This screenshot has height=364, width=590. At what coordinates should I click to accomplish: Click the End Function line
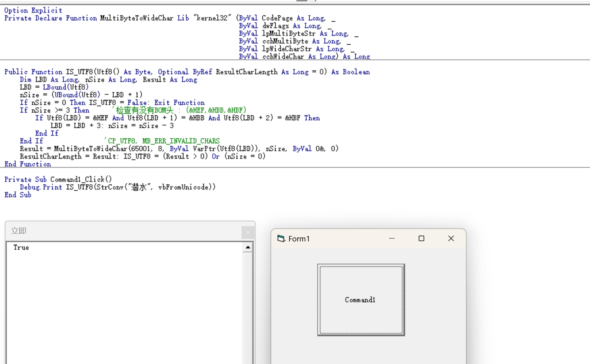tap(28, 164)
